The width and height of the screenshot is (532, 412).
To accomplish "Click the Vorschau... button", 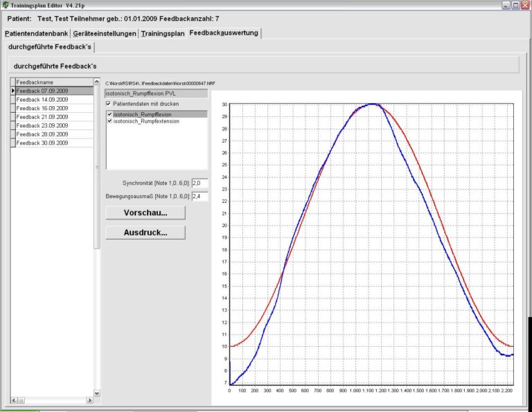I will (145, 213).
